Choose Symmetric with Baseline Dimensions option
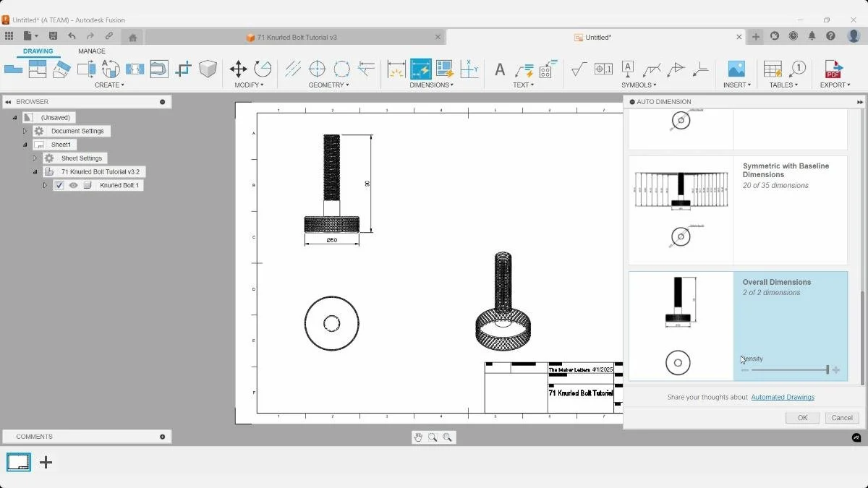This screenshot has height=488, width=868. pyautogui.click(x=738, y=210)
